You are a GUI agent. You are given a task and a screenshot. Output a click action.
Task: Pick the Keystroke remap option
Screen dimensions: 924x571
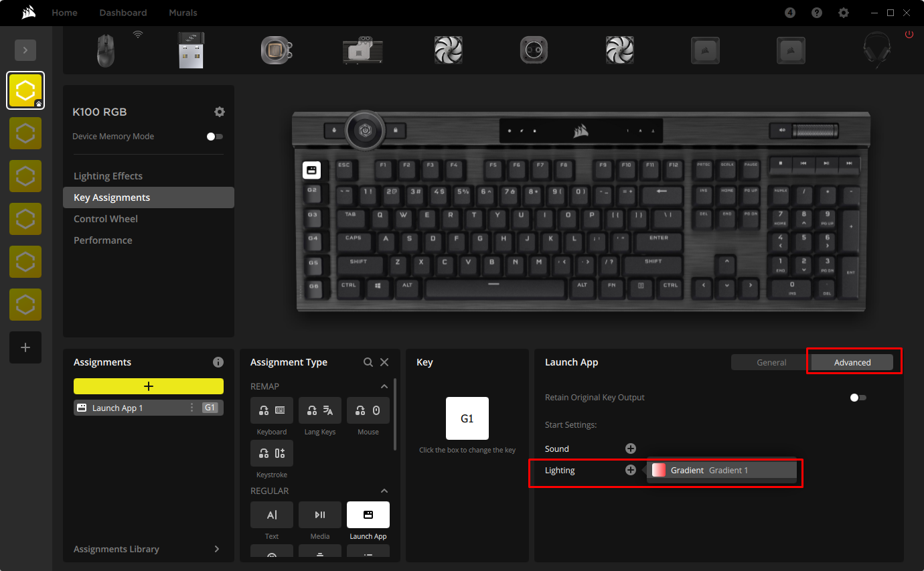click(x=271, y=453)
